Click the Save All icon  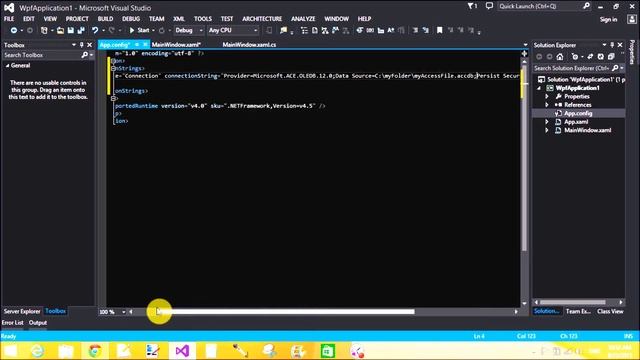(81, 30)
